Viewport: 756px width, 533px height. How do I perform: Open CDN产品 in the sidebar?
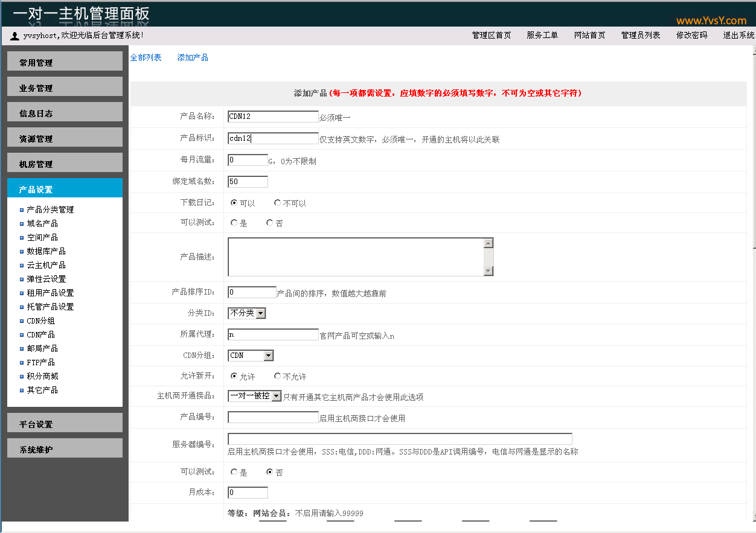coord(40,334)
